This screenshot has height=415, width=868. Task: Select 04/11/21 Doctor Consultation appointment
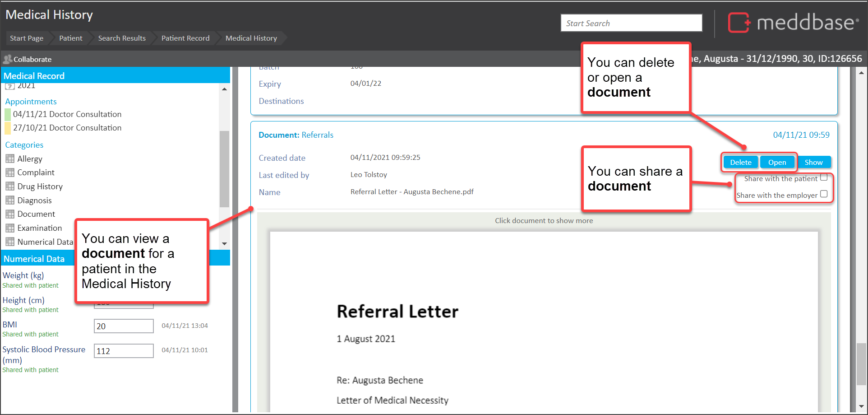[x=67, y=114]
